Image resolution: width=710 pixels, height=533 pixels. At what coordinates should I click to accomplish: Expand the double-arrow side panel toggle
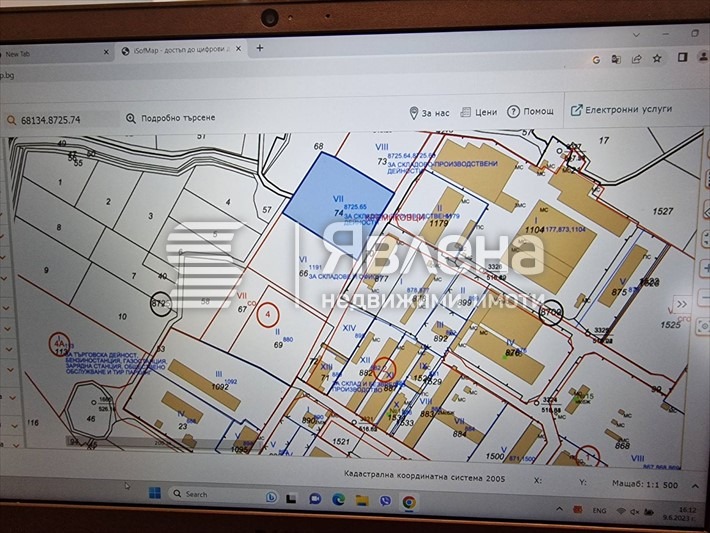(x=682, y=304)
